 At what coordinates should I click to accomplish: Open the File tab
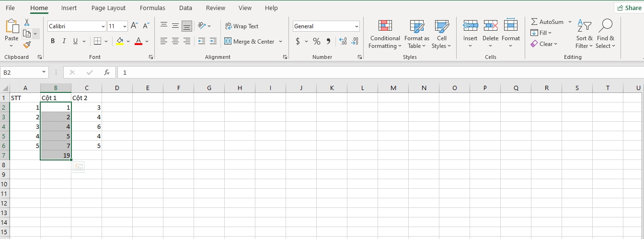click(x=10, y=8)
